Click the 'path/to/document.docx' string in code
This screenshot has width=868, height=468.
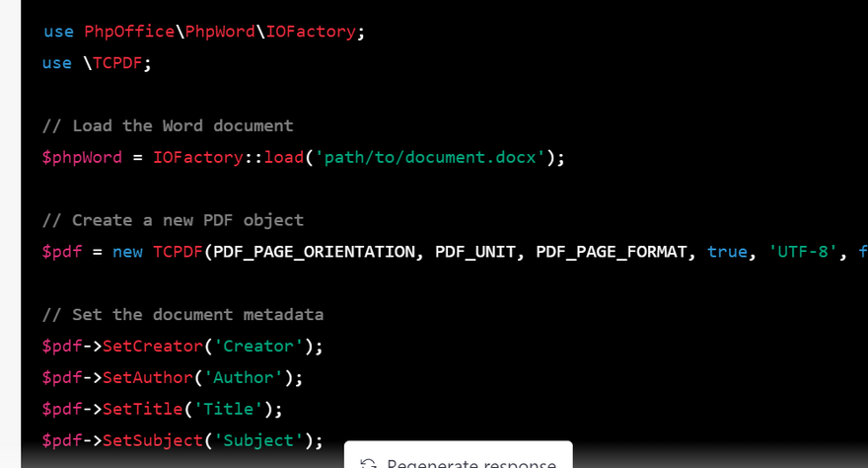(430, 157)
